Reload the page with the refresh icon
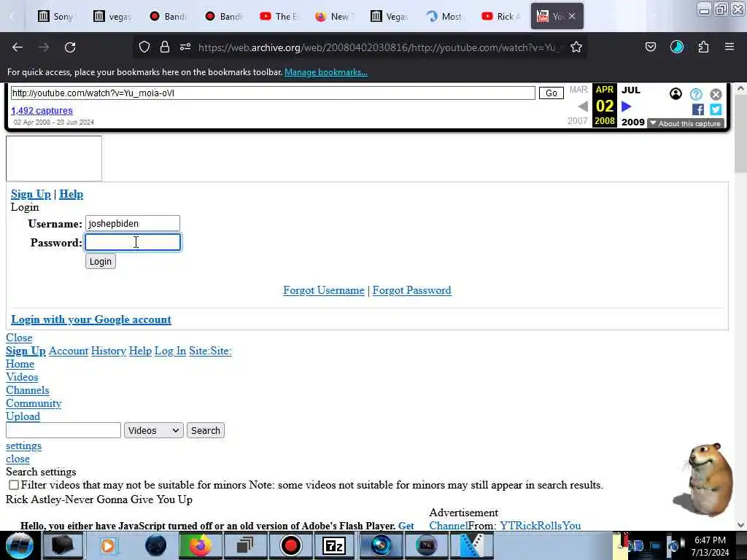Viewport: 747px width, 560px height. [x=70, y=47]
